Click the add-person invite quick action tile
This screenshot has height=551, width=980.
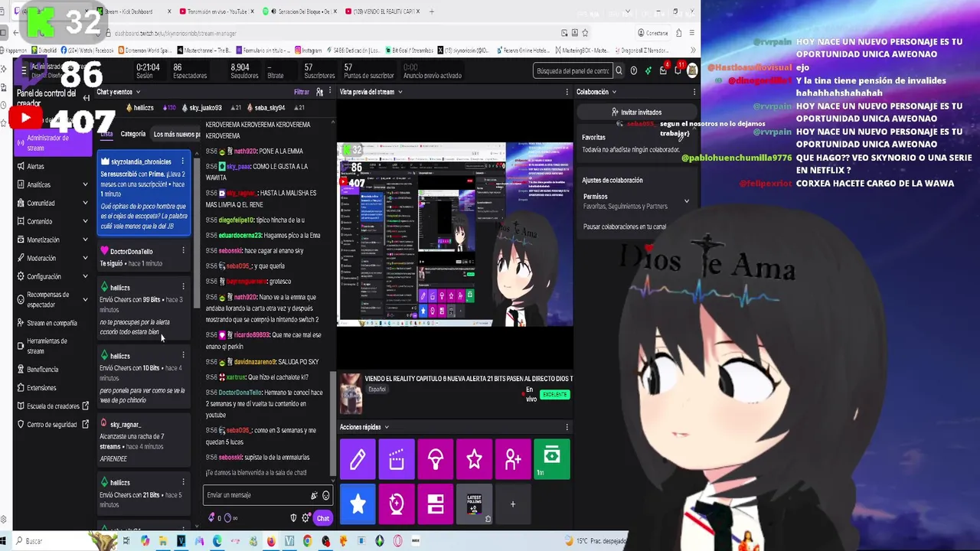coord(513,459)
